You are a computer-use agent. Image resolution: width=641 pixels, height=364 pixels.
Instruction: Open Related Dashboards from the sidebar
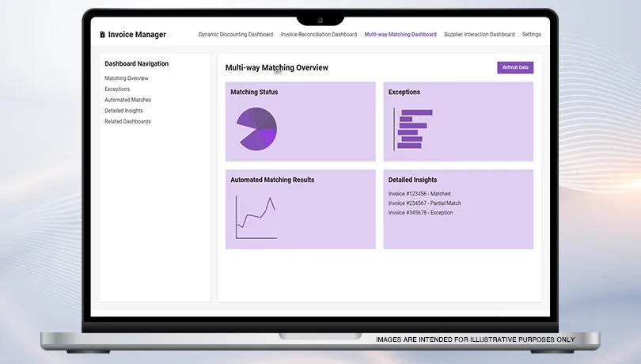127,122
